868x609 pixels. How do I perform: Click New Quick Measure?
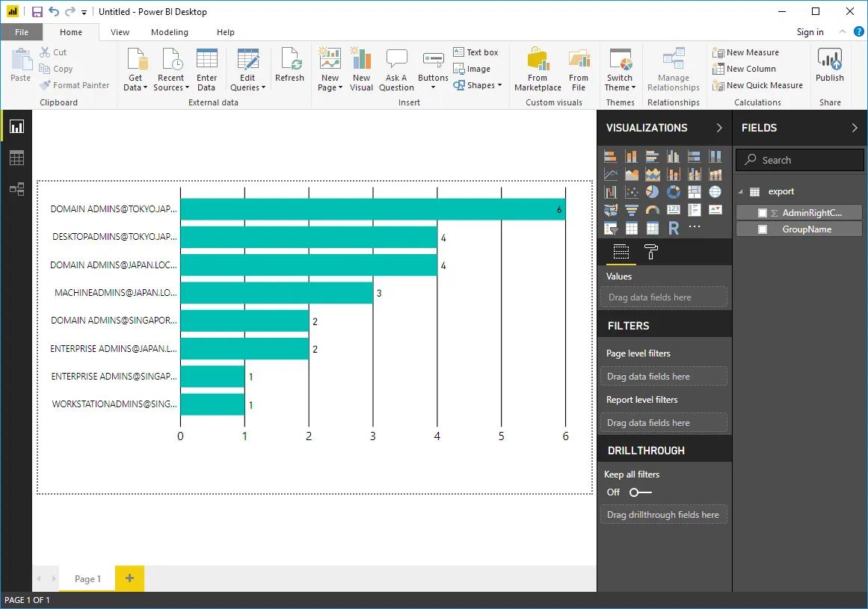(x=757, y=85)
